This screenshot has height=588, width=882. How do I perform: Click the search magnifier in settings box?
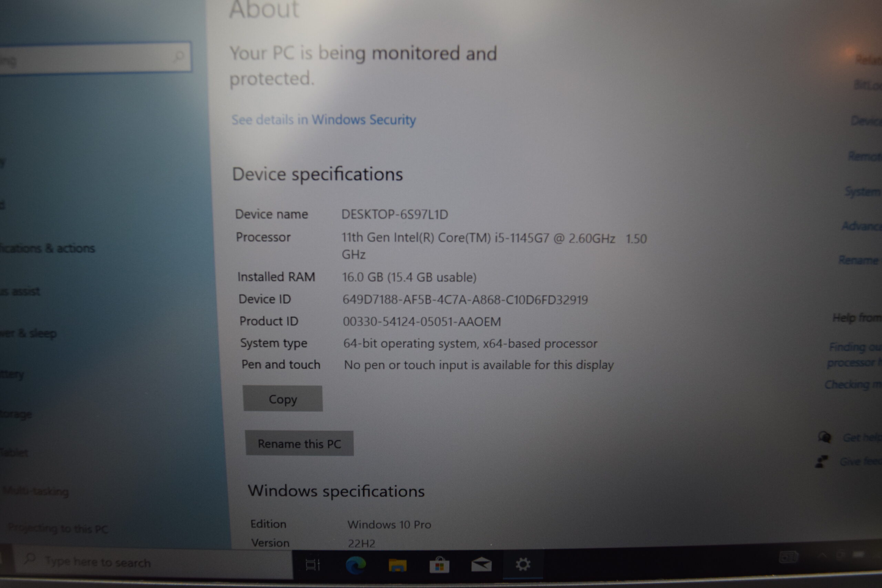click(179, 57)
